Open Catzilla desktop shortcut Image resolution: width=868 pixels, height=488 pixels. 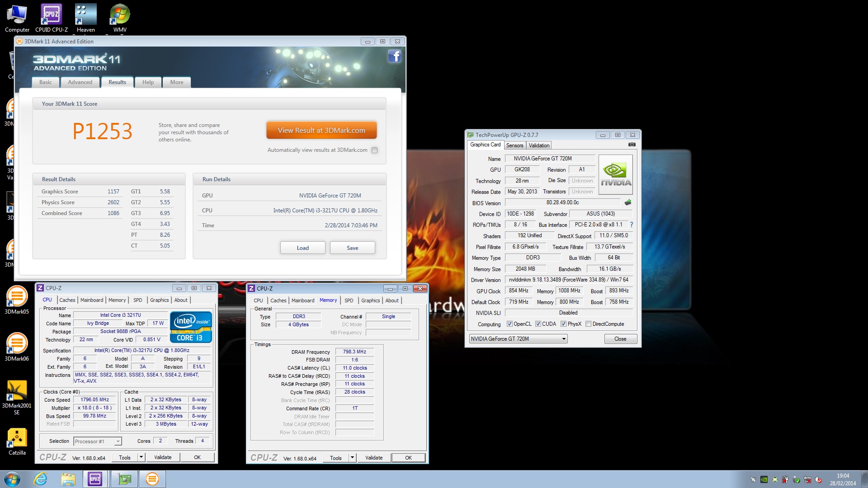17,441
